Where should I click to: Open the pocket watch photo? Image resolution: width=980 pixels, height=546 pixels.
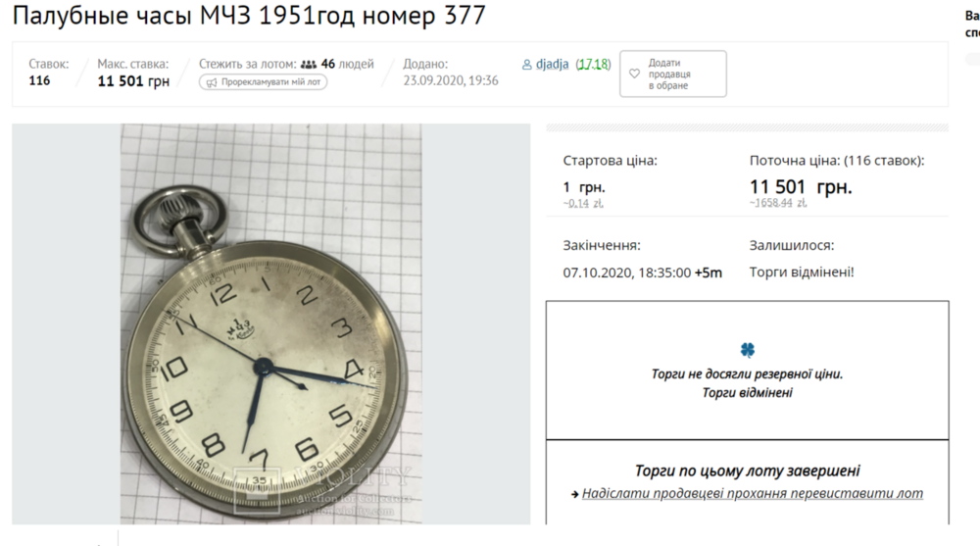pyautogui.click(x=271, y=323)
